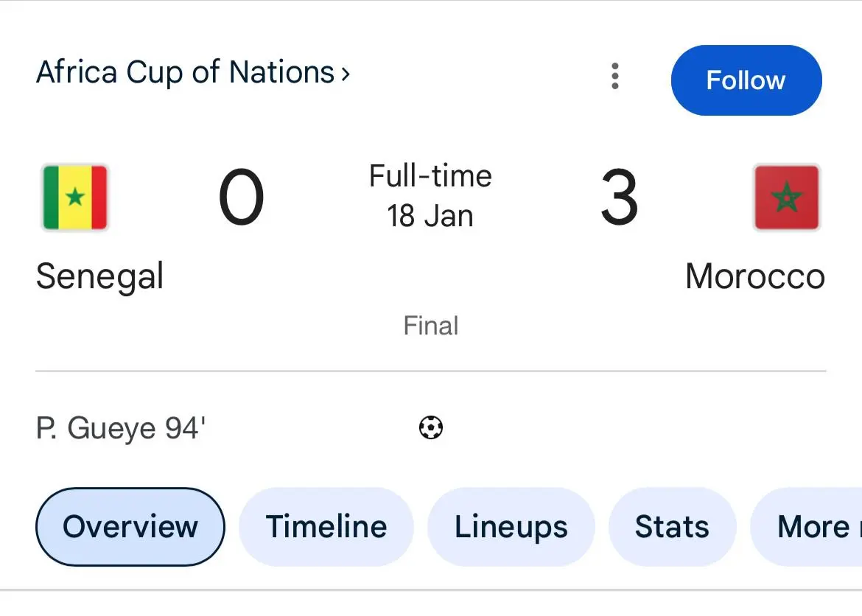Click the 18 Jan match date
Screen dimensions: 862x616
[x=430, y=217]
